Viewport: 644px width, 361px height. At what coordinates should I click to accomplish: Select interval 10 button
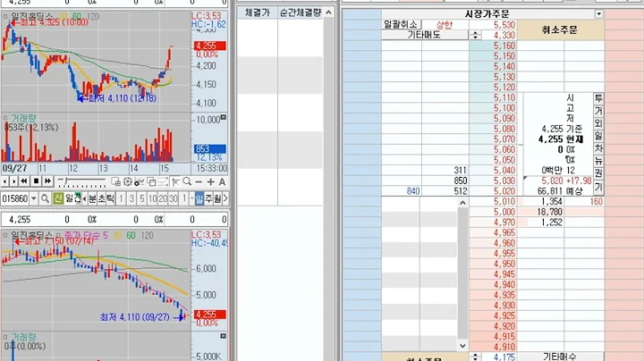coord(152,199)
